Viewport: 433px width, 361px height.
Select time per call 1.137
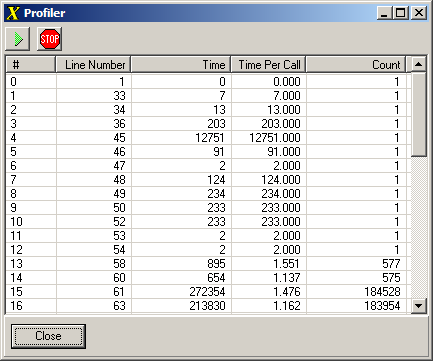(x=287, y=278)
